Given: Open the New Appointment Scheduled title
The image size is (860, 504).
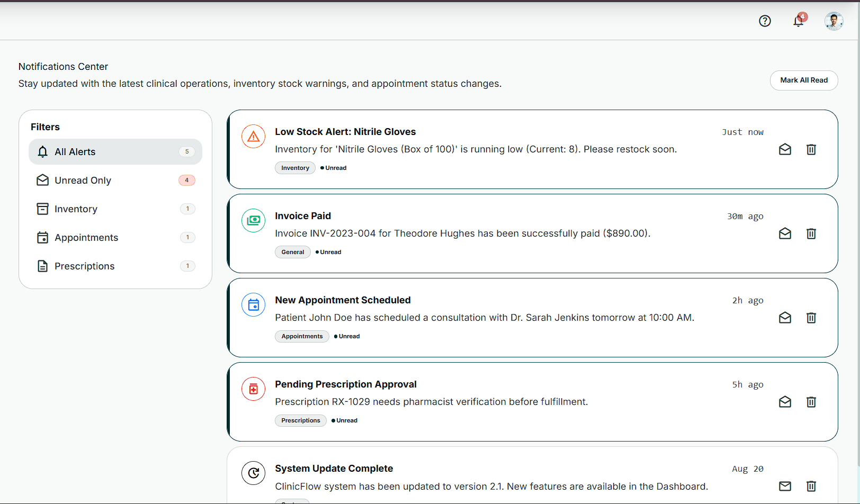Looking at the screenshot, I should click(x=343, y=300).
